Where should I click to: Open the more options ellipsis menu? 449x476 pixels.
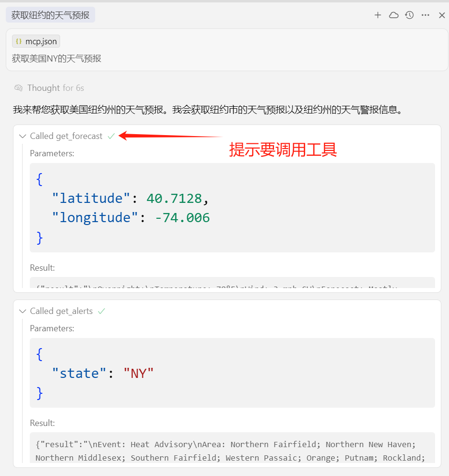click(x=425, y=15)
